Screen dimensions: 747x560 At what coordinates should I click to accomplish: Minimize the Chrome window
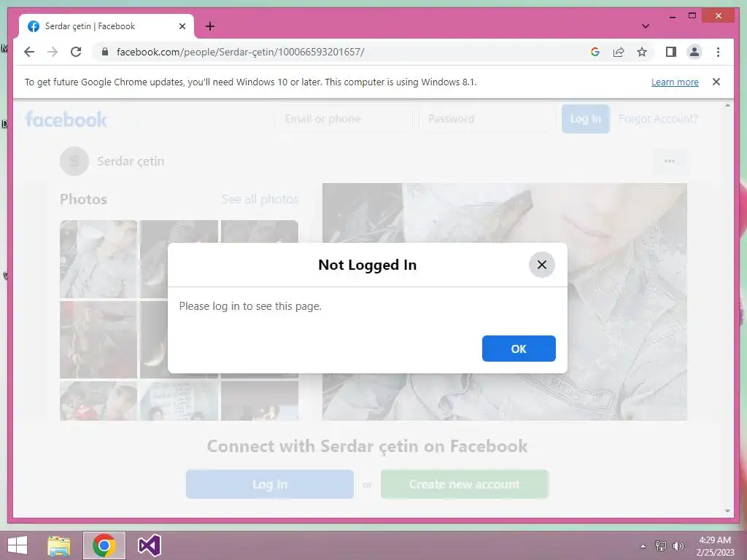coord(672,16)
